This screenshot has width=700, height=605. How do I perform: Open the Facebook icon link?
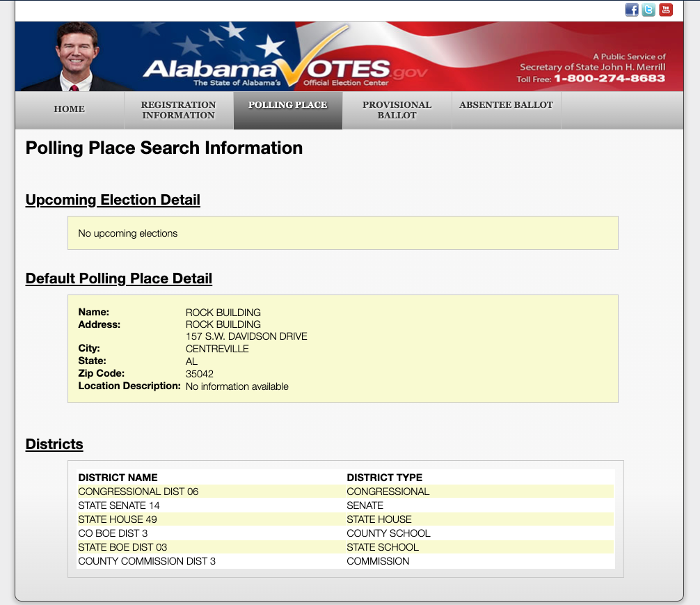tap(631, 10)
